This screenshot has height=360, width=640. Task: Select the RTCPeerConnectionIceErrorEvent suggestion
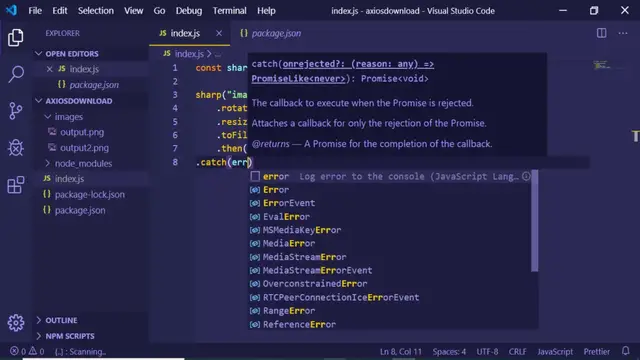pos(390,297)
